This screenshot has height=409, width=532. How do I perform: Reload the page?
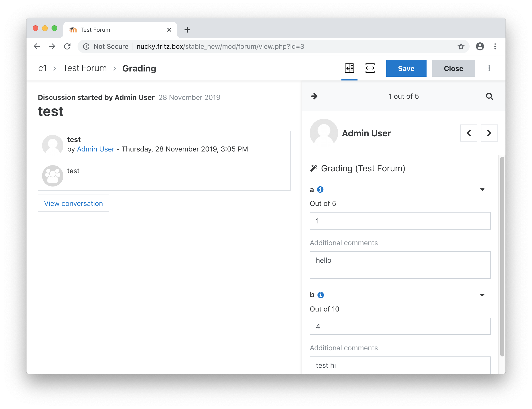tap(67, 46)
